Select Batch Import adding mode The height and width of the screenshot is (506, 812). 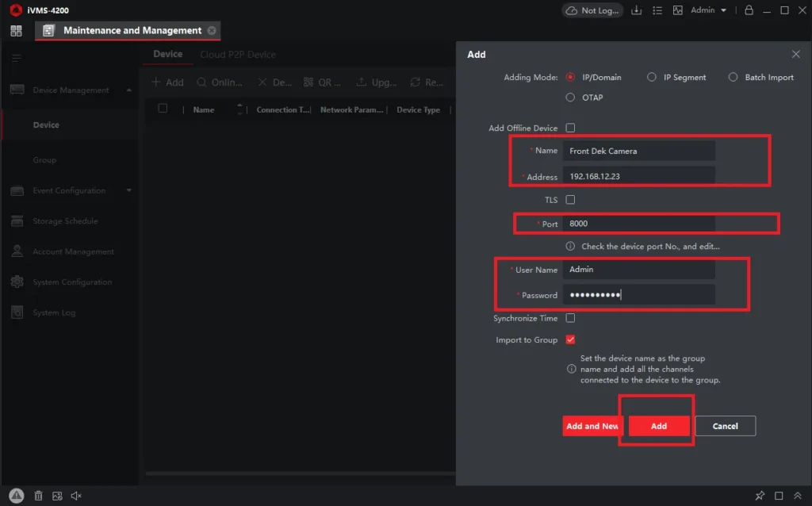coord(733,77)
